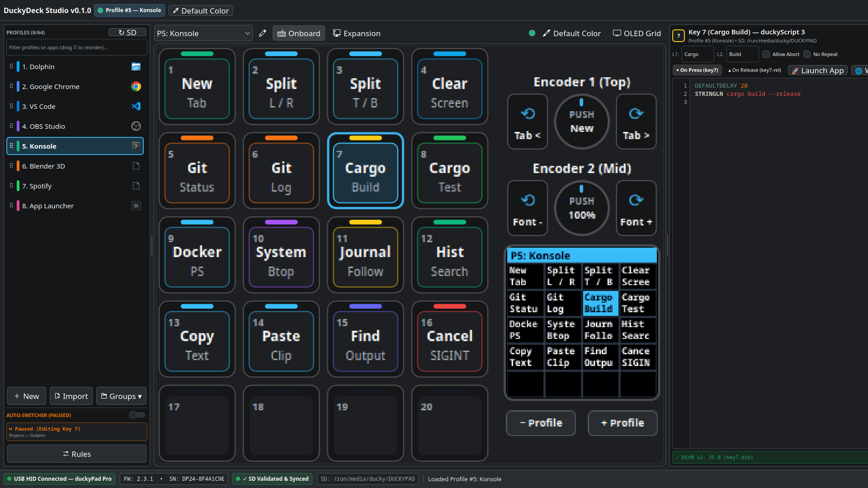Click the SD refresh button
The width and height of the screenshot is (868, 488).
[127, 33]
